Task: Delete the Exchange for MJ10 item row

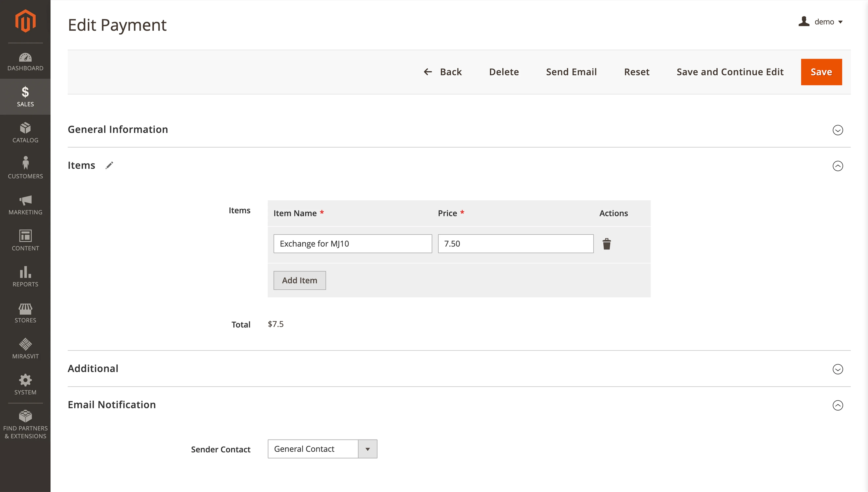Action: coord(606,244)
